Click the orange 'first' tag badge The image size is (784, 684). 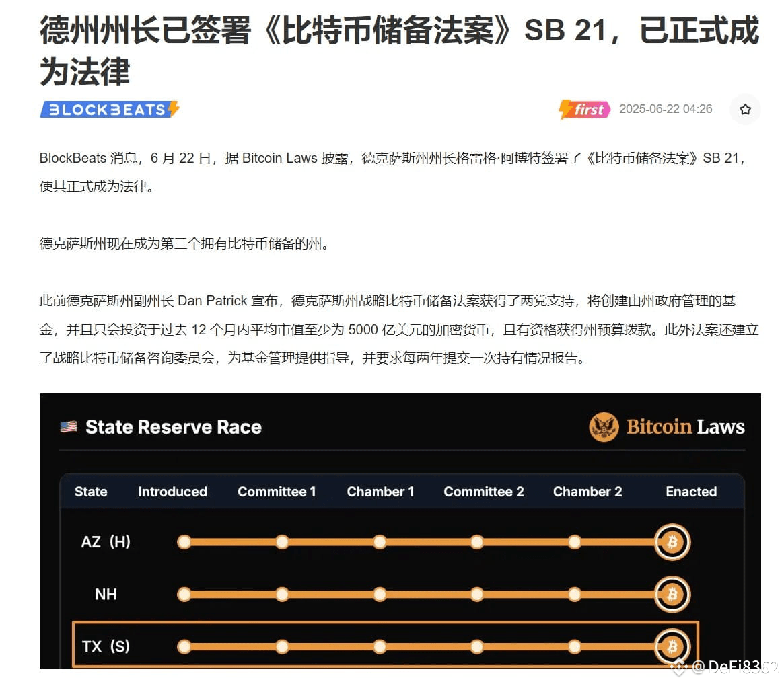tap(585, 109)
